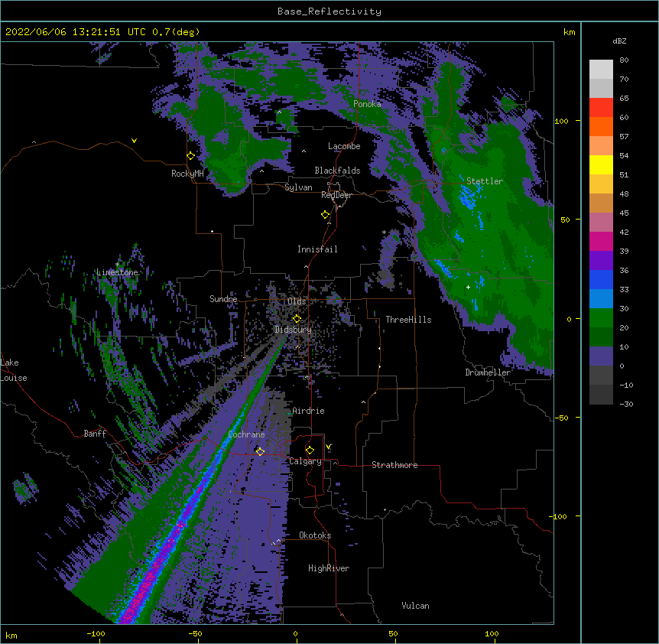This screenshot has height=644, width=659.
Task: Click the -50 tick on vertical axis
Action: [x=561, y=418]
